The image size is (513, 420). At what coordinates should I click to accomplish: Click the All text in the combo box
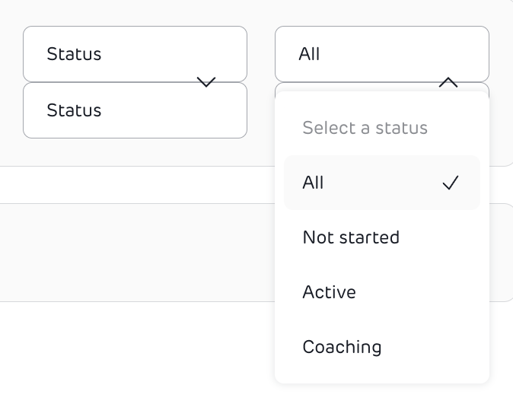click(310, 54)
